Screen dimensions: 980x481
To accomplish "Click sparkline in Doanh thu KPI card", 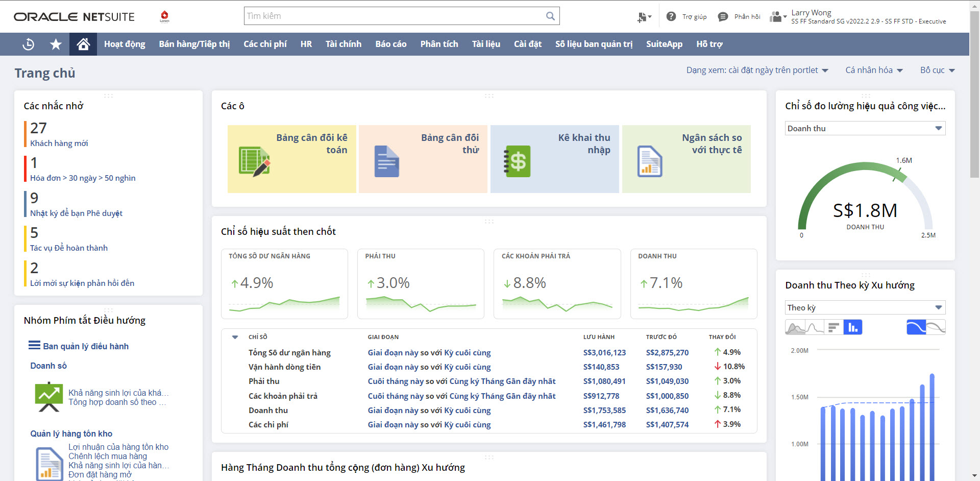I will [x=693, y=304].
